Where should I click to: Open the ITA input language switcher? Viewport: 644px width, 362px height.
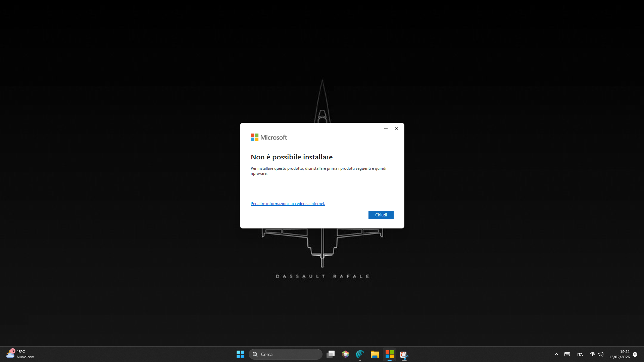pos(580,354)
